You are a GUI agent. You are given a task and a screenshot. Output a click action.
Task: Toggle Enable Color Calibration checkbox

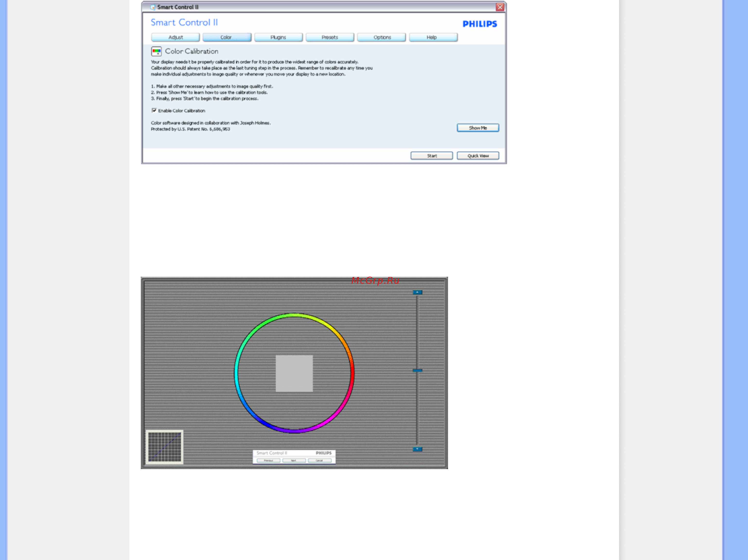click(154, 110)
